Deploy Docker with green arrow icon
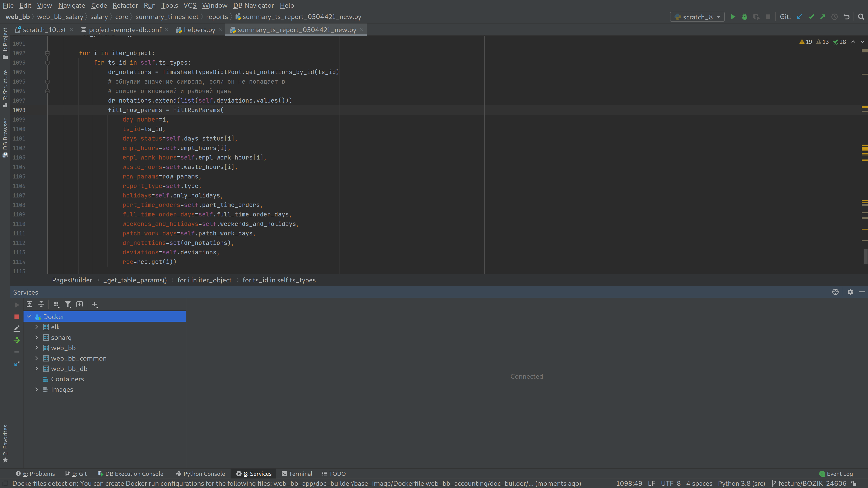Viewport: 868px width, 488px height. 17,340
